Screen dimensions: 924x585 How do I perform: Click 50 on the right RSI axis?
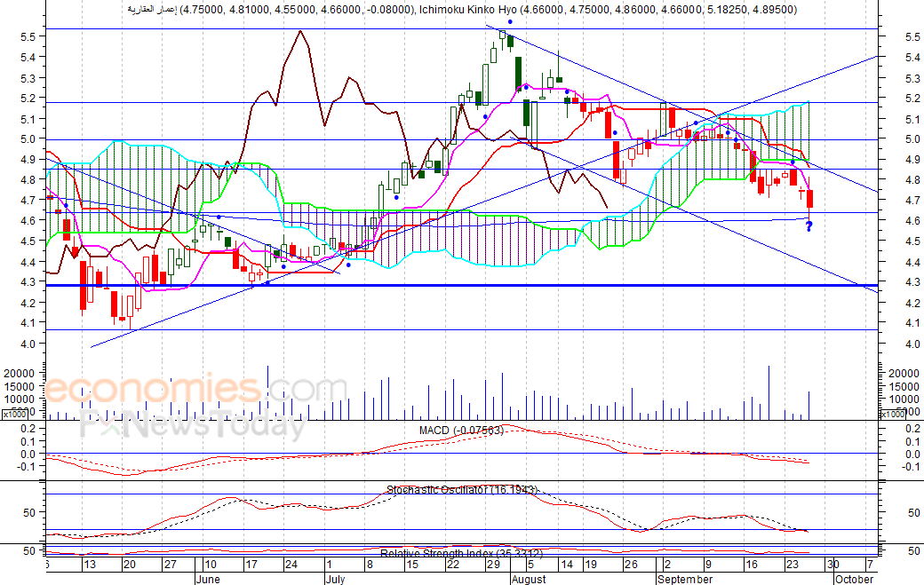913,551
